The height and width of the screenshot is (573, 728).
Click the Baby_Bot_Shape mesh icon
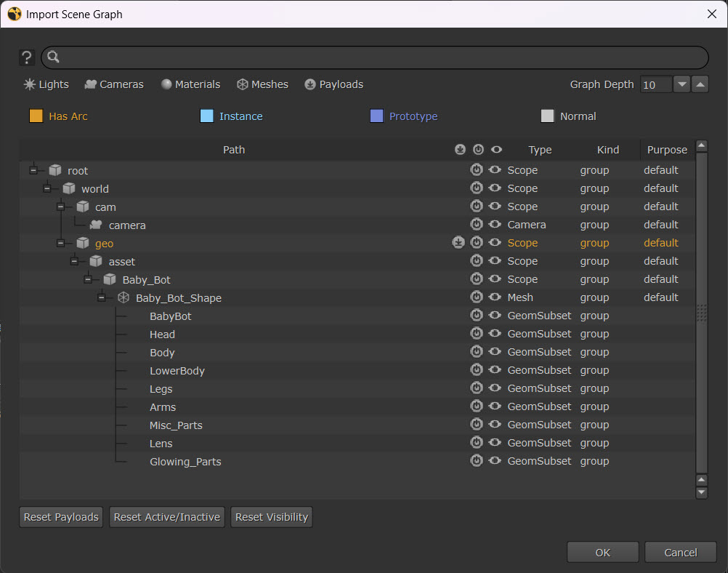[x=124, y=298]
